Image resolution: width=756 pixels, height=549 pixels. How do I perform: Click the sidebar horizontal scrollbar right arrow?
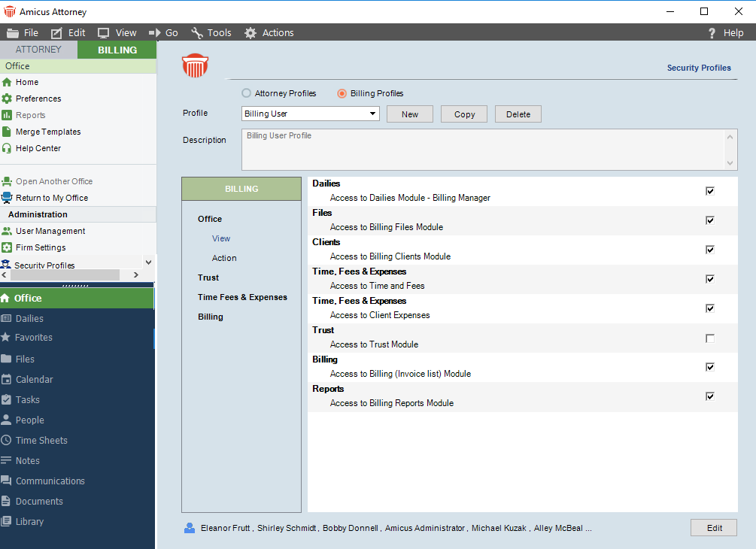pos(136,274)
